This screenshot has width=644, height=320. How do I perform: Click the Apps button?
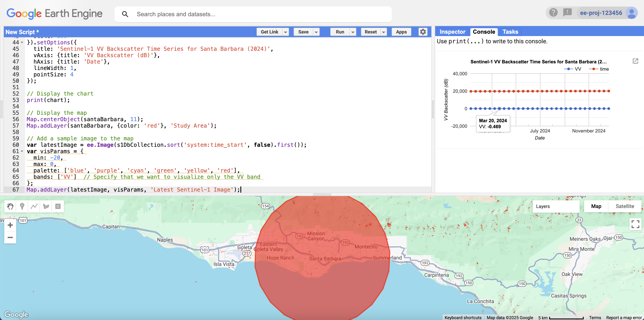pos(401,32)
